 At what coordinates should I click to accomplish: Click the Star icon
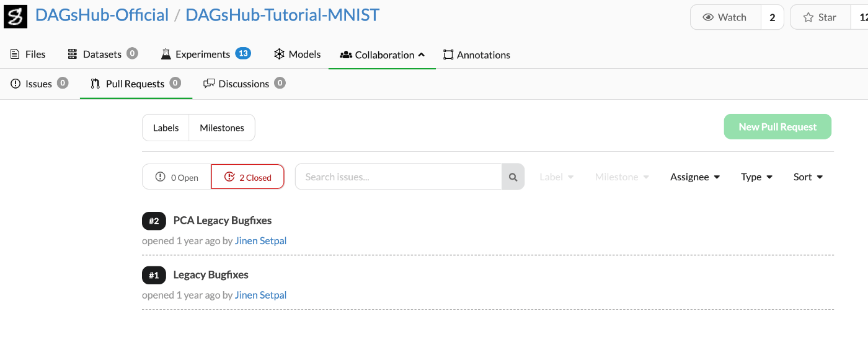(808, 17)
